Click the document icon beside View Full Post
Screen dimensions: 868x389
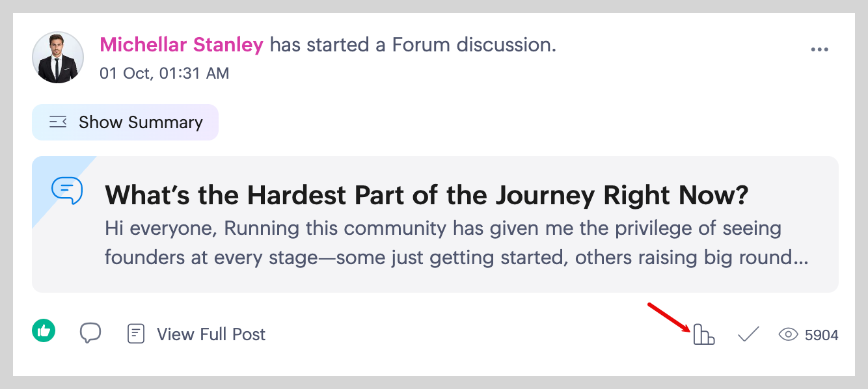135,334
